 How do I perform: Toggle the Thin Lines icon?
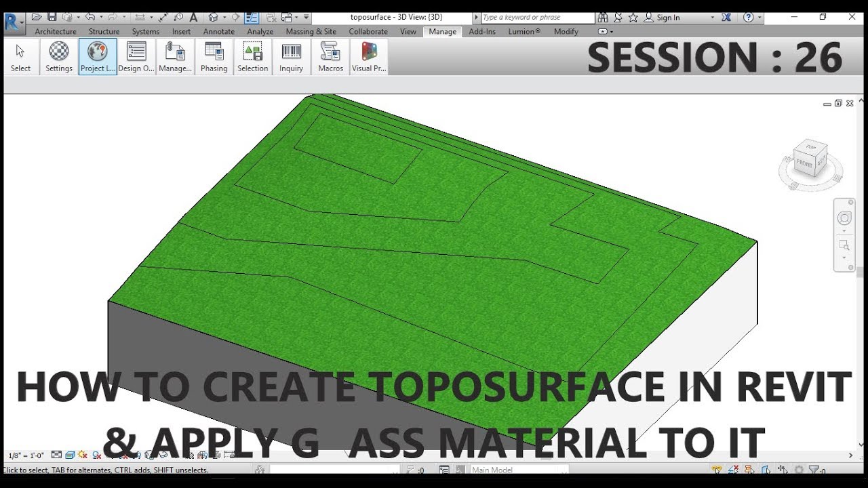251,17
